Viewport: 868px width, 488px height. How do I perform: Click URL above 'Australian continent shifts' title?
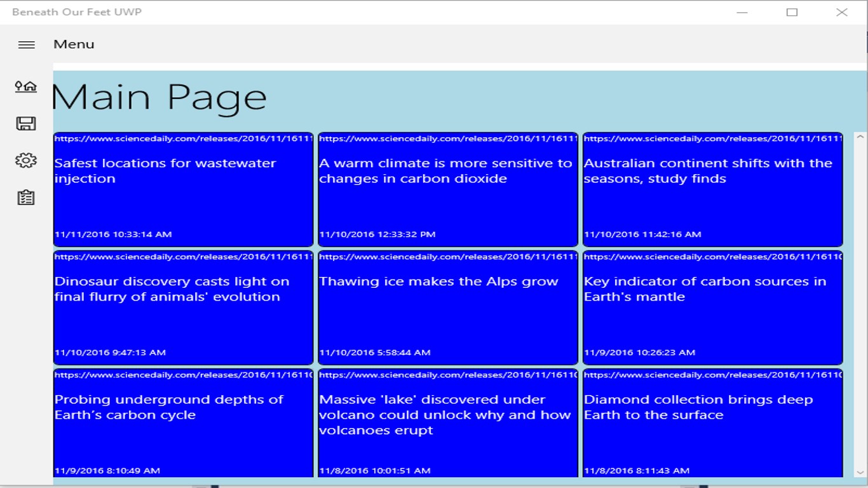point(713,139)
